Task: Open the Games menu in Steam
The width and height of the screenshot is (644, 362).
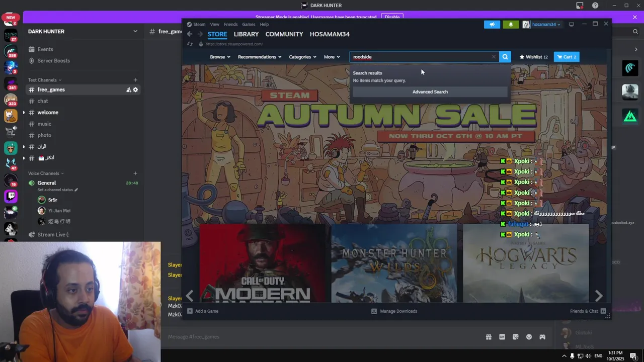Action: (x=249, y=24)
